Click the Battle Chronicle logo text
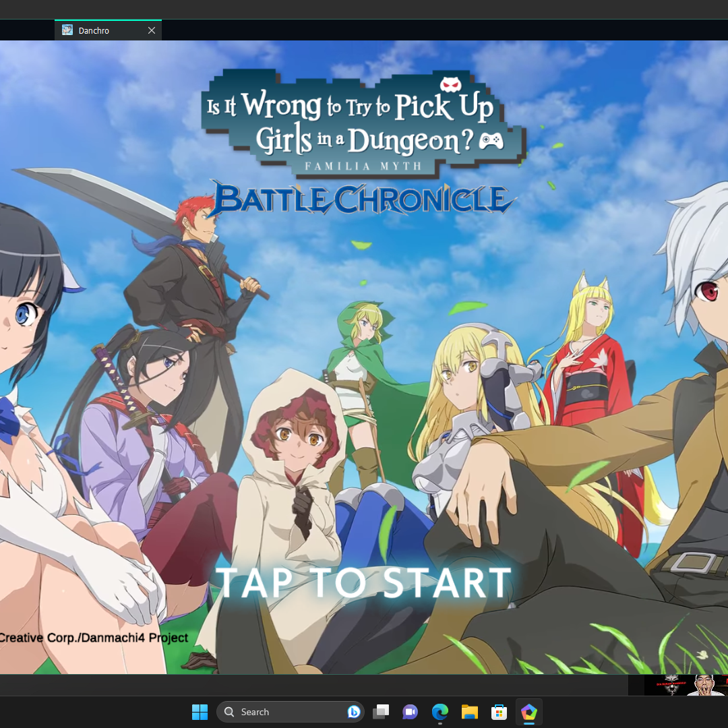 point(363,200)
